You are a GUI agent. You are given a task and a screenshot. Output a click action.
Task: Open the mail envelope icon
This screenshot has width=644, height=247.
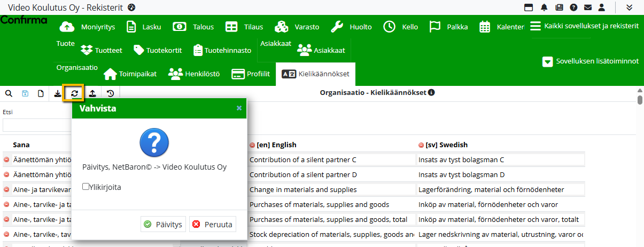tap(587, 7)
